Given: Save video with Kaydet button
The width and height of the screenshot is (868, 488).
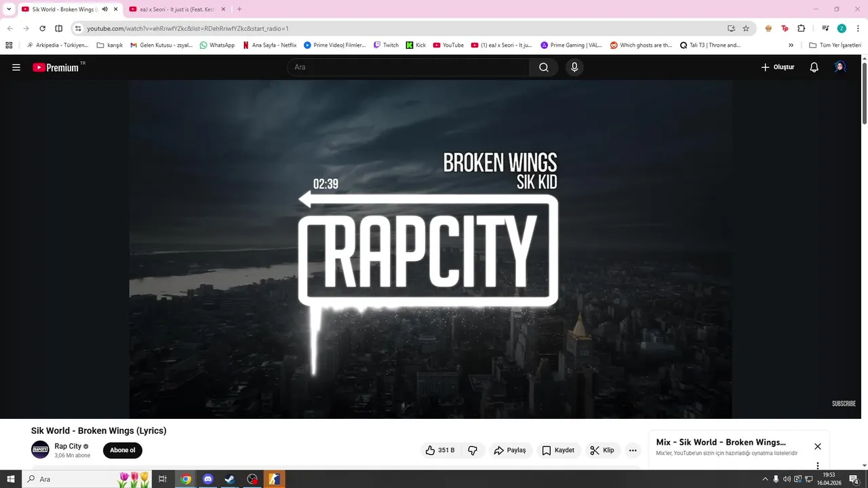Looking at the screenshot, I should coord(559,450).
